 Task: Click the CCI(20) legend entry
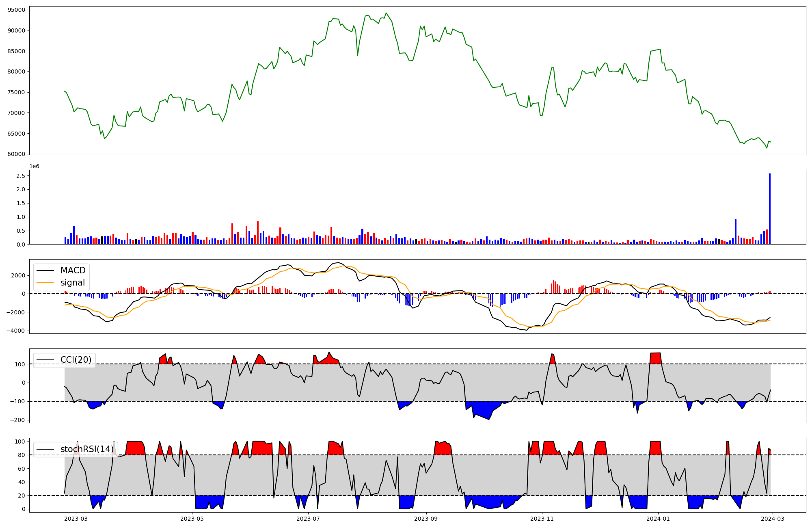click(x=76, y=360)
